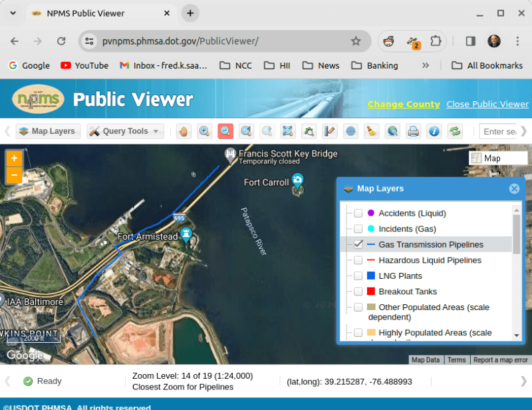View site information icon in address bar

[89, 41]
